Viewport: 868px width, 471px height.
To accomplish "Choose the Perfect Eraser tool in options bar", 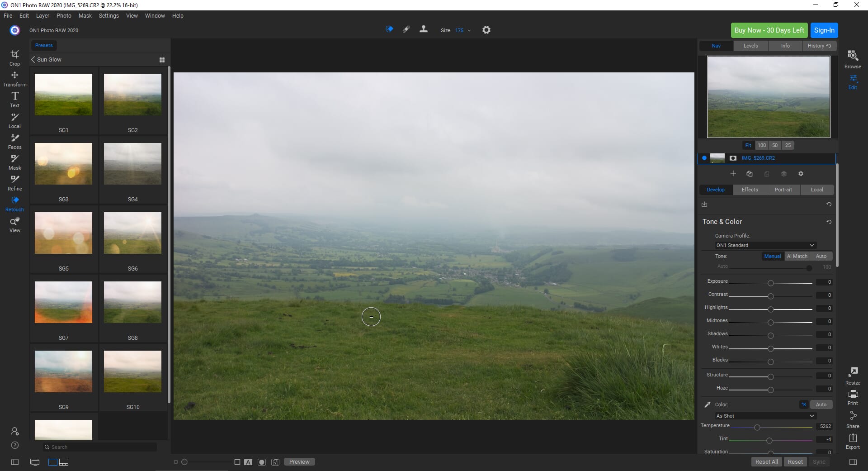I will (x=389, y=29).
